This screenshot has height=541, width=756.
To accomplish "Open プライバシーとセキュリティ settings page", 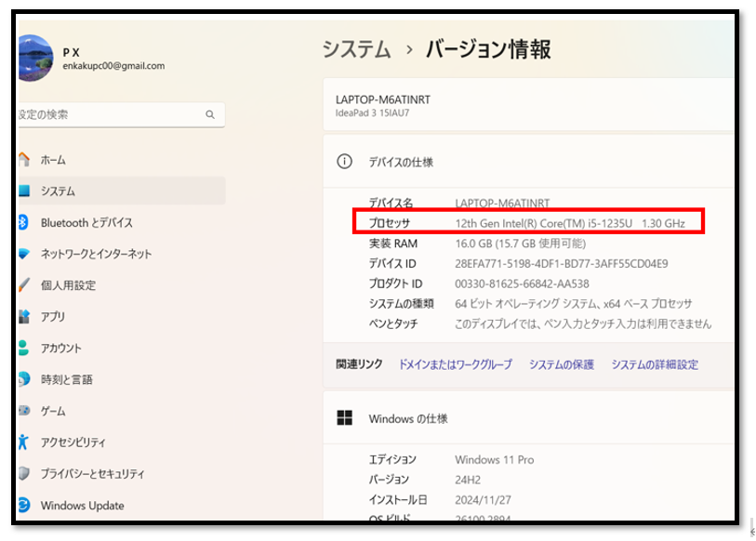I will 121,474.
